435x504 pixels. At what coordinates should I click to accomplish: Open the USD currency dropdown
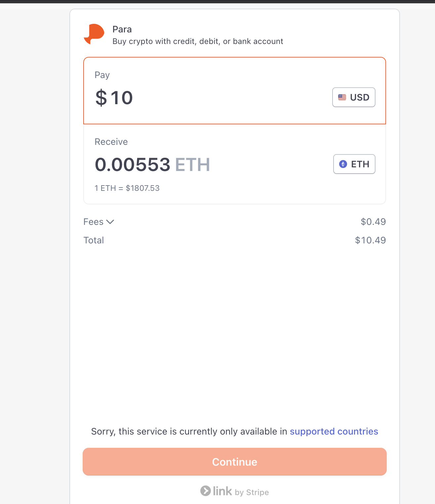tap(354, 97)
